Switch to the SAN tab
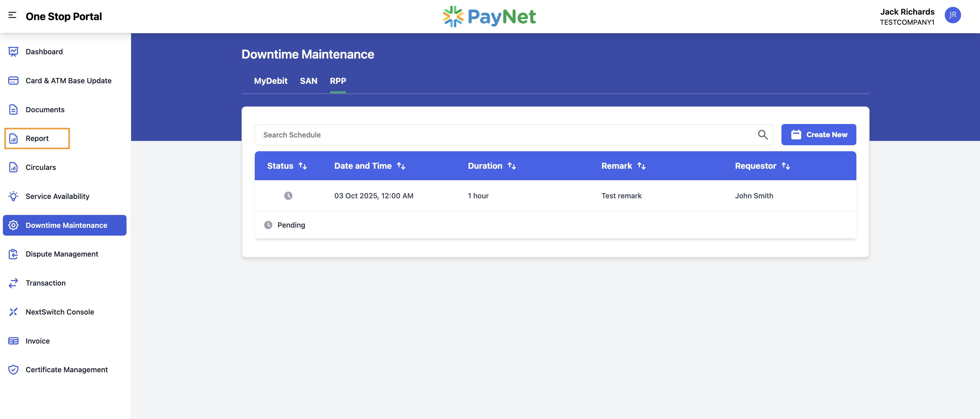Screen dimensions: 980x419 (x=308, y=81)
